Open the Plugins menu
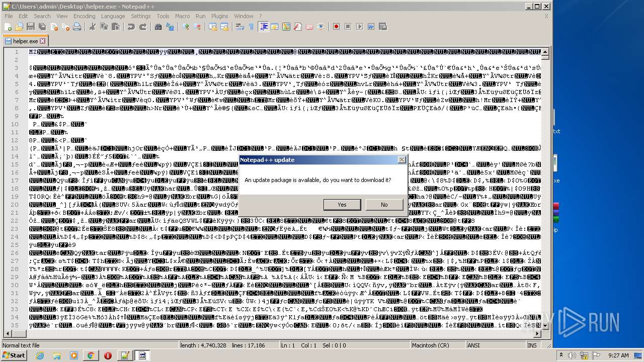 tap(220, 16)
